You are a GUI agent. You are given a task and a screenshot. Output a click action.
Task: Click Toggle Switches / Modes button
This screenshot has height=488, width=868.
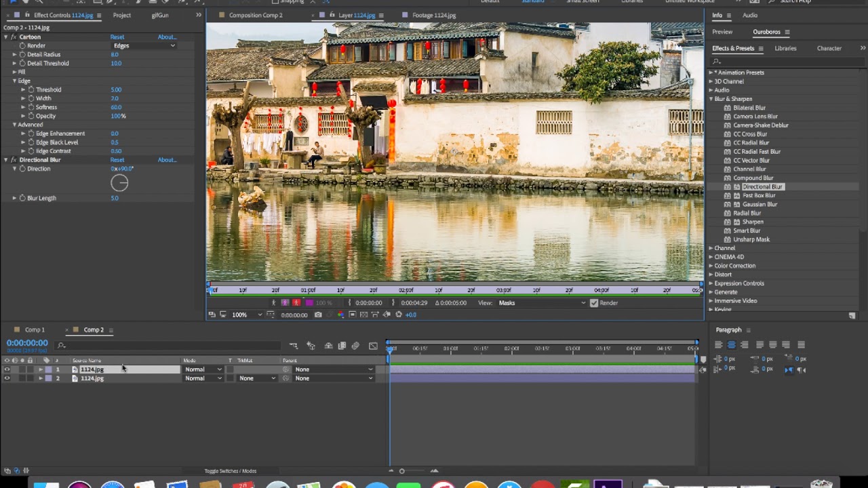click(x=231, y=471)
